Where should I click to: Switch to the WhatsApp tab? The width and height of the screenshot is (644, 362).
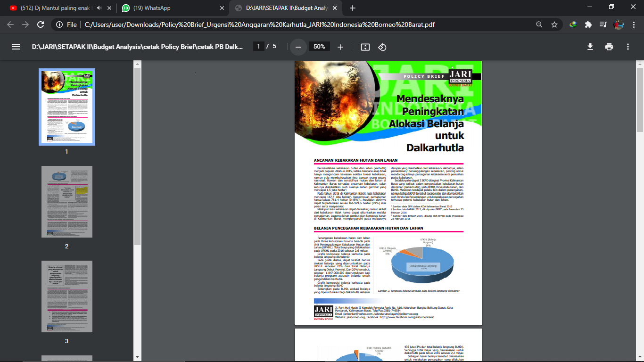[x=170, y=8]
